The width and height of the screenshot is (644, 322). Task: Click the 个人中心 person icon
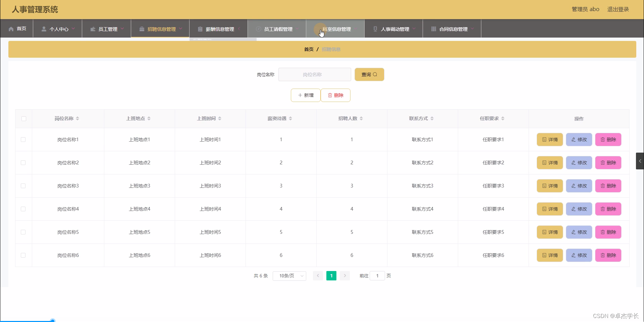pos(44,29)
